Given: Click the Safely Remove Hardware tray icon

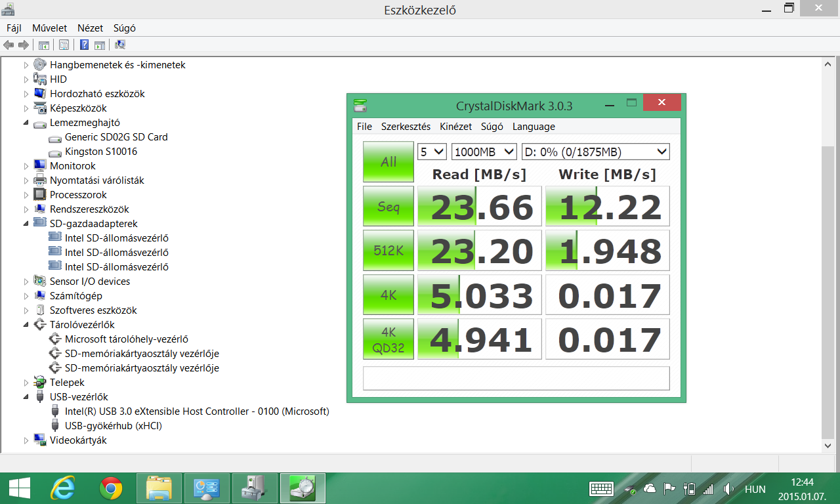Looking at the screenshot, I should point(631,489).
